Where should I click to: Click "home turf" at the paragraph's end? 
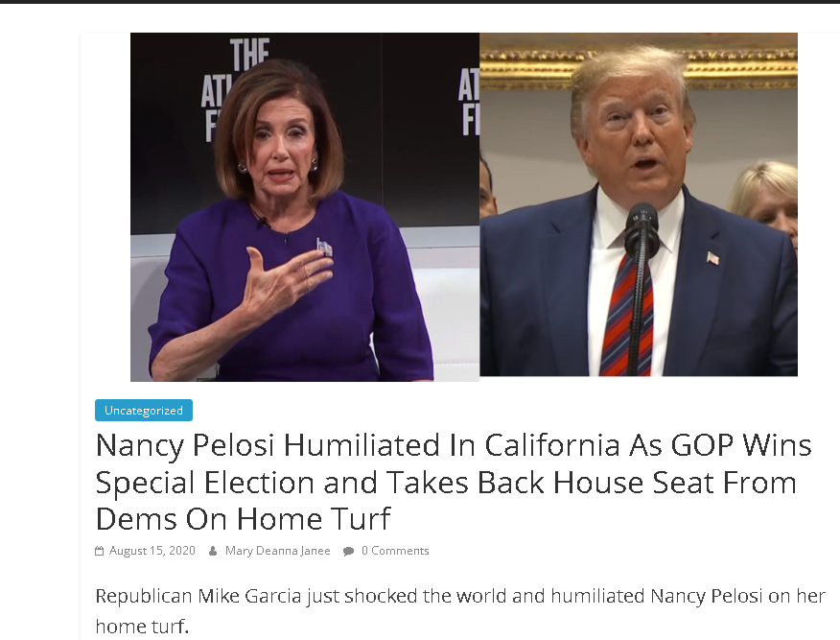(x=142, y=627)
